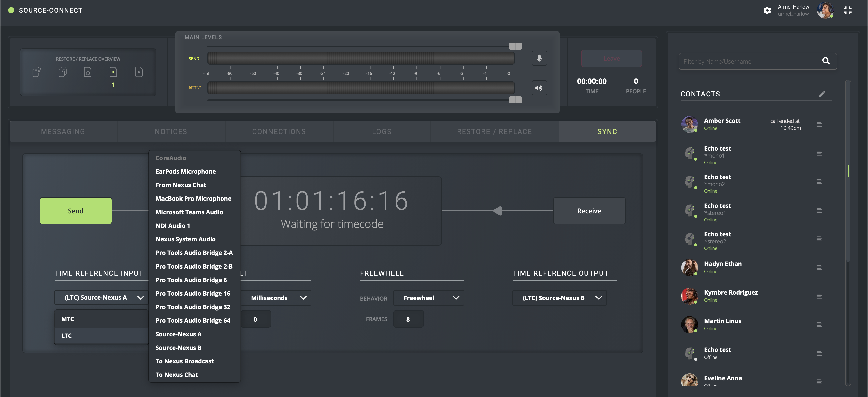Open Amber Scott's contact menu icon
Viewport: 868px width, 397px height.
pos(819,124)
